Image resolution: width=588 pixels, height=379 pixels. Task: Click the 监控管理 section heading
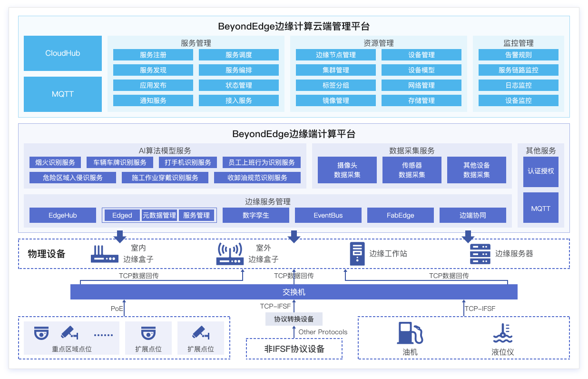coord(519,43)
